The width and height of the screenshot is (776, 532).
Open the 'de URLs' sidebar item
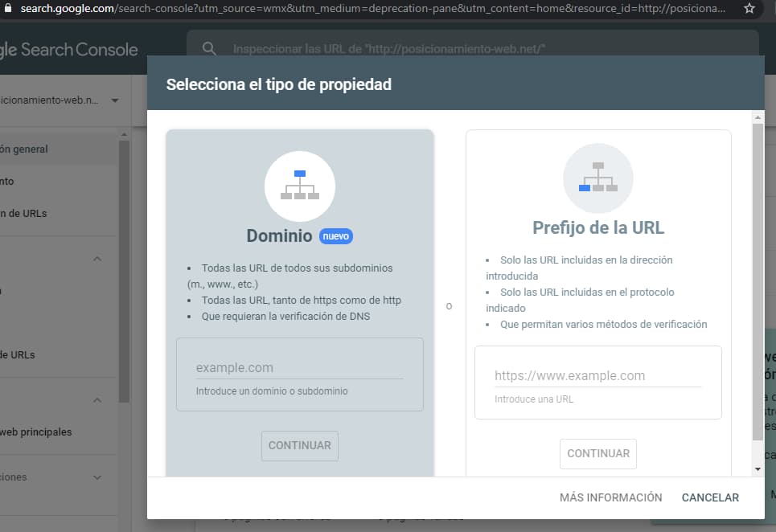59,355
